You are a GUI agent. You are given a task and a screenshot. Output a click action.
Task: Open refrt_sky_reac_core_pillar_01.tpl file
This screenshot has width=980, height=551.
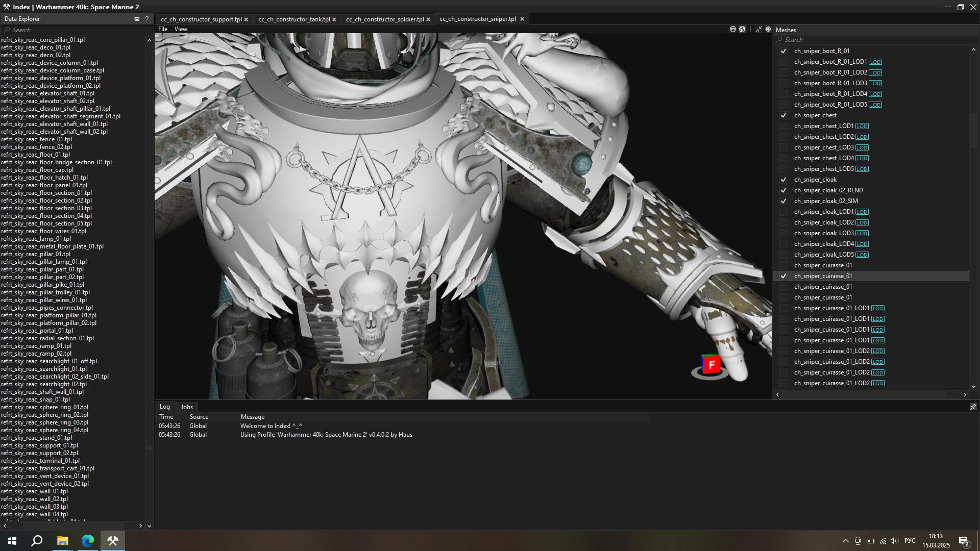coord(43,40)
